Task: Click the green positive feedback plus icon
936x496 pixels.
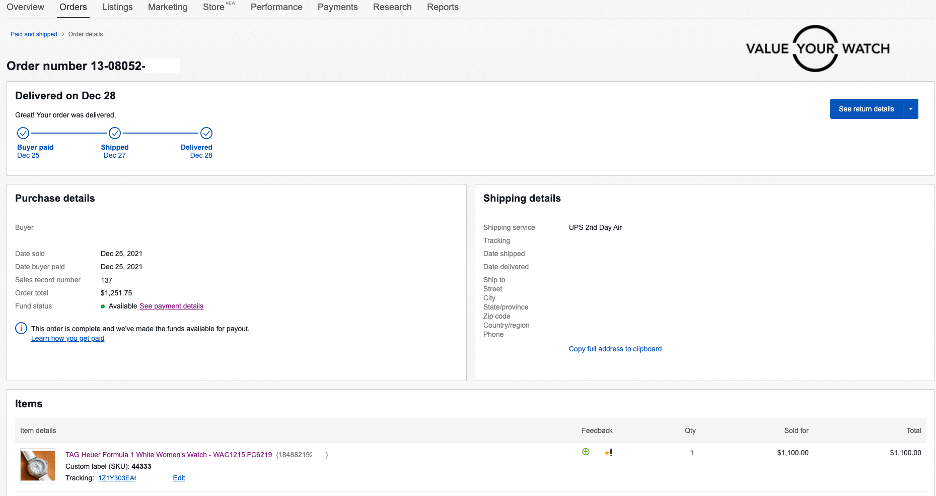Action: tap(586, 452)
